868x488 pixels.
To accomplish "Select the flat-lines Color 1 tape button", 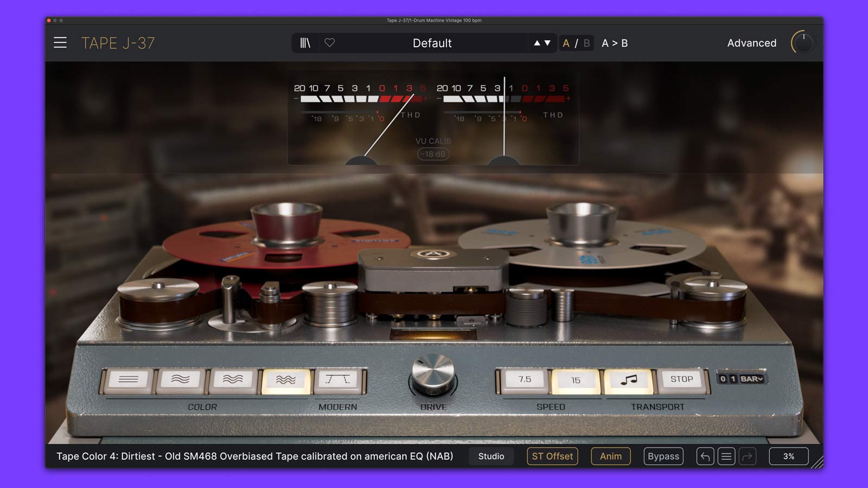I will pyautogui.click(x=128, y=380).
